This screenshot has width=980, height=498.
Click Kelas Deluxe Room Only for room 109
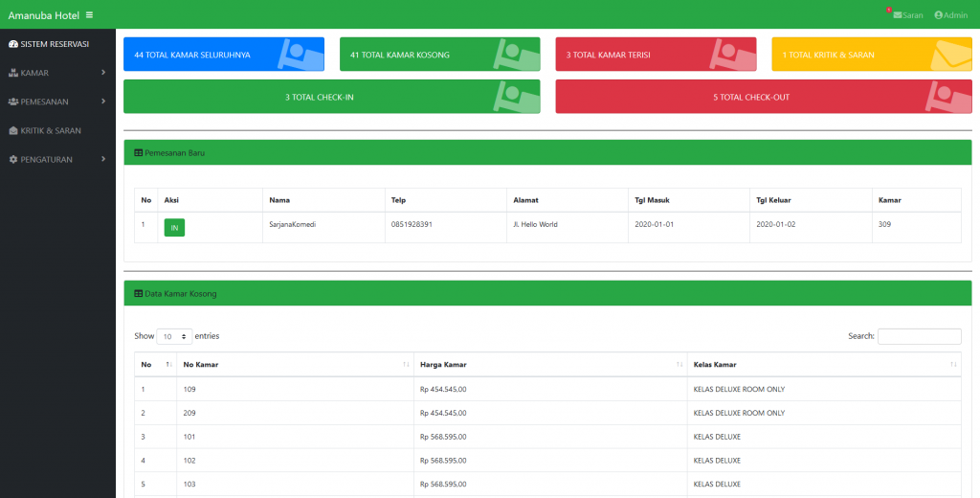point(740,389)
